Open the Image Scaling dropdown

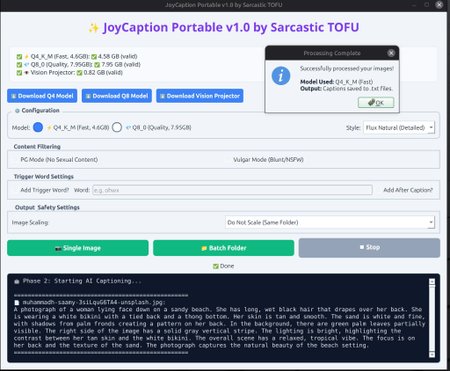330,222
